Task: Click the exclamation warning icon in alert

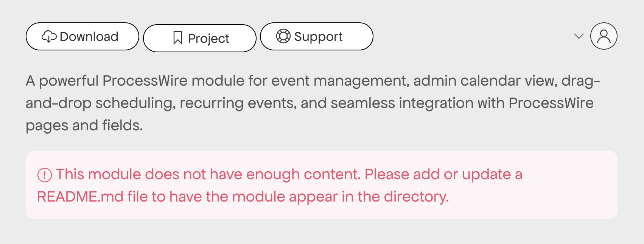Action: coord(44,175)
